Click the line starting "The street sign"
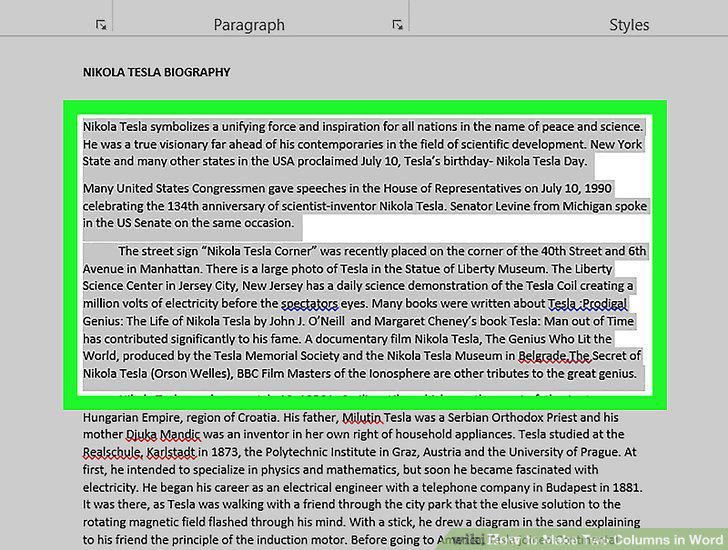The height and width of the screenshot is (550, 728). [382, 251]
